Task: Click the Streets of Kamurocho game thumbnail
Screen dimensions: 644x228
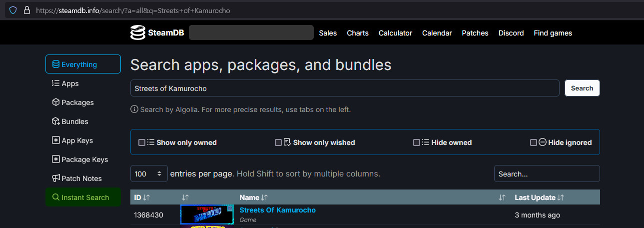Action: [207, 214]
